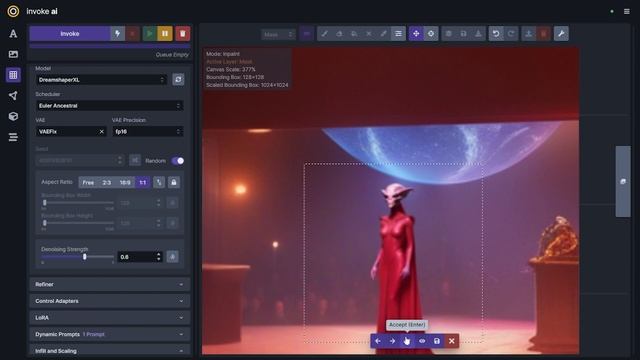Click the upload icon in canvas toolbar
This screenshot has width=640, height=360.
(529, 34)
